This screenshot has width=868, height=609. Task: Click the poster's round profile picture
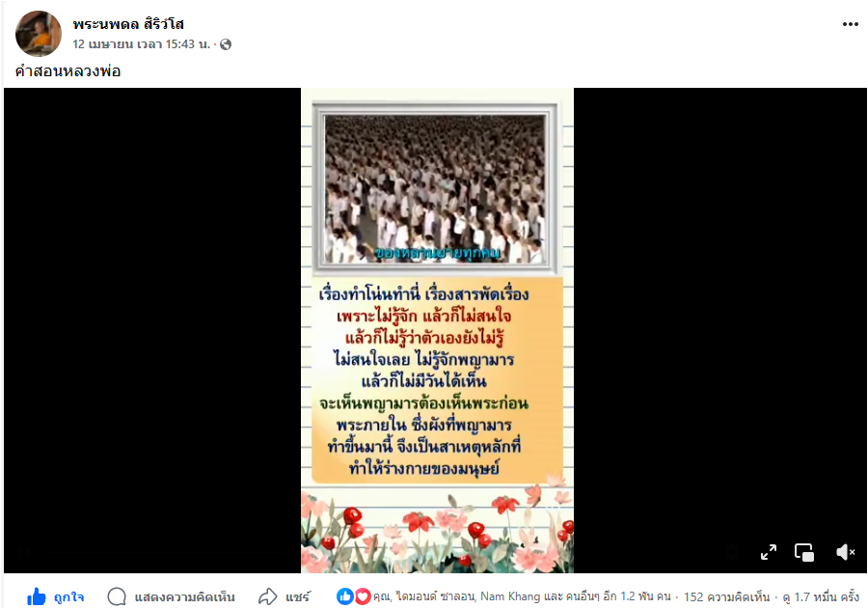(x=39, y=33)
